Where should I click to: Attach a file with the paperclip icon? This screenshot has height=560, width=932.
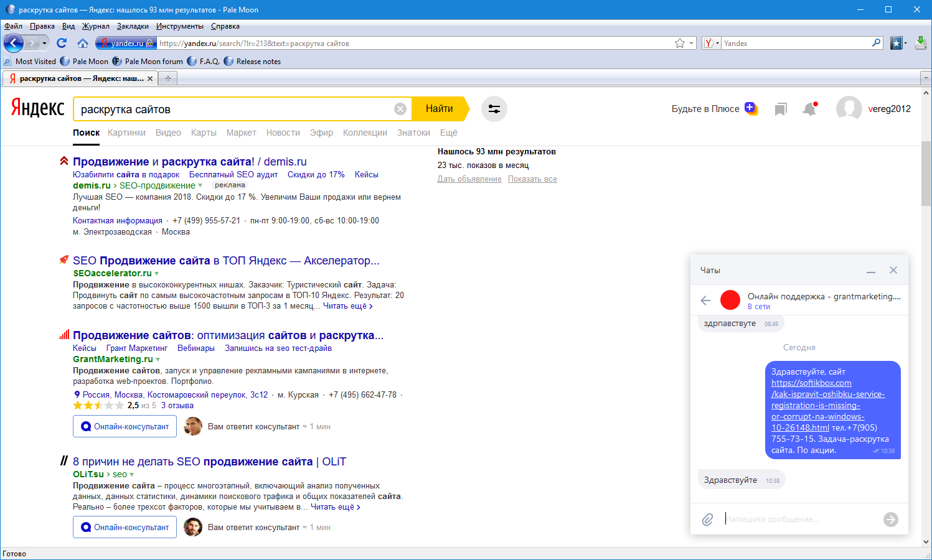pos(708,520)
